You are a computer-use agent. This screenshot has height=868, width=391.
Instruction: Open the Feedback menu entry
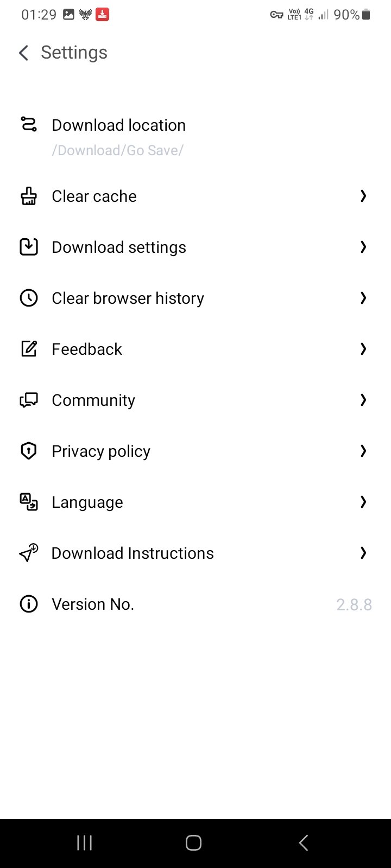pos(87,349)
